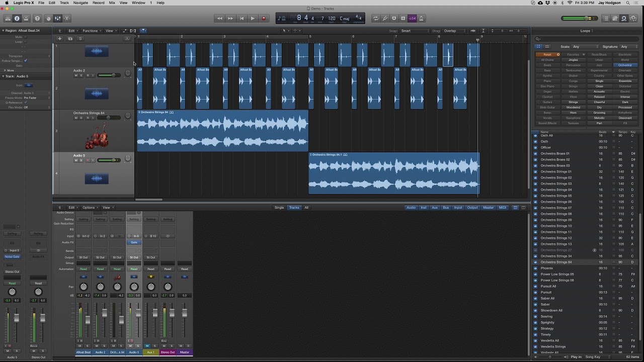Image resolution: width=644 pixels, height=362 pixels.
Task: Open the List Editors button
Action: 606,19
